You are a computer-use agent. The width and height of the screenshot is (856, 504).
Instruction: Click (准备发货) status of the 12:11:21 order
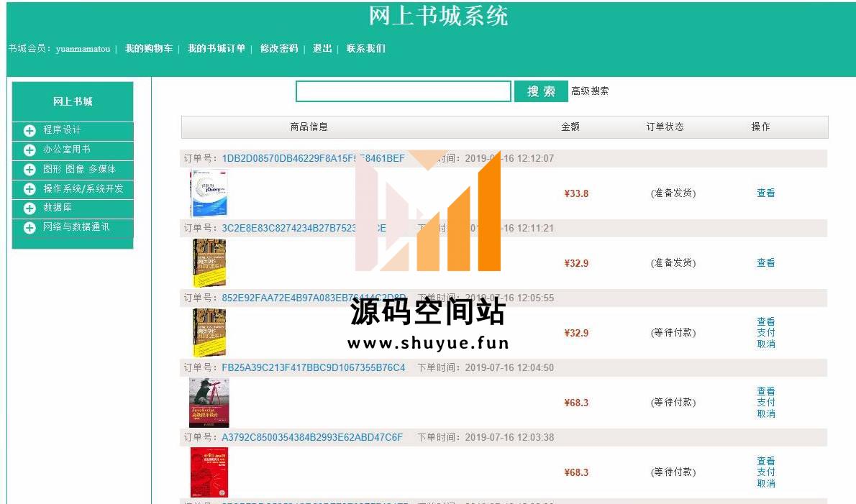click(673, 263)
